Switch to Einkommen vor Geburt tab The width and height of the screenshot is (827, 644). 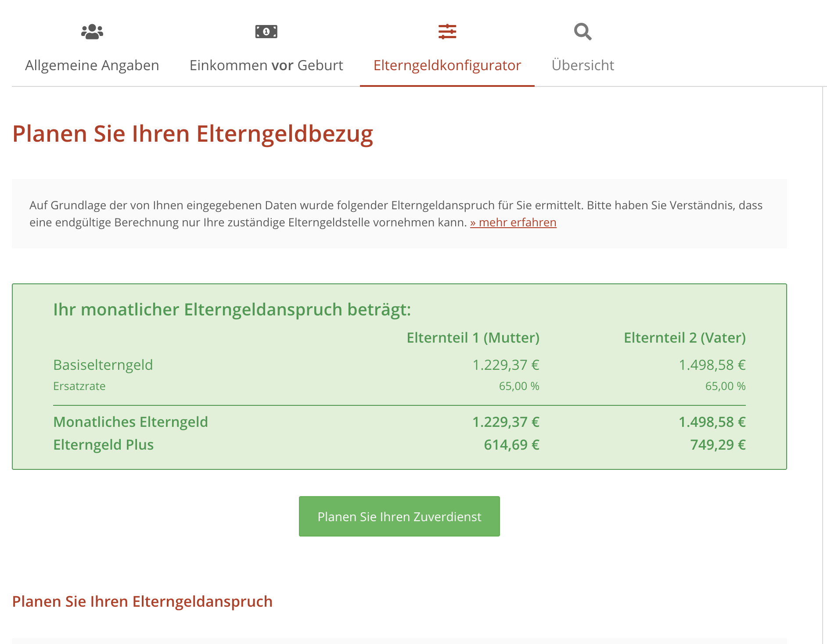pyautogui.click(x=266, y=65)
